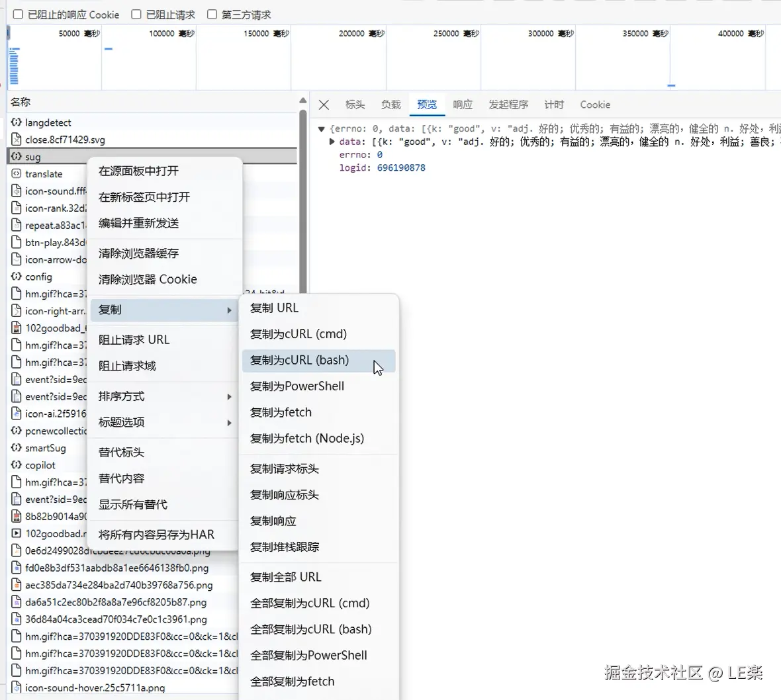Select the smartSug script resource icon

tap(15, 448)
